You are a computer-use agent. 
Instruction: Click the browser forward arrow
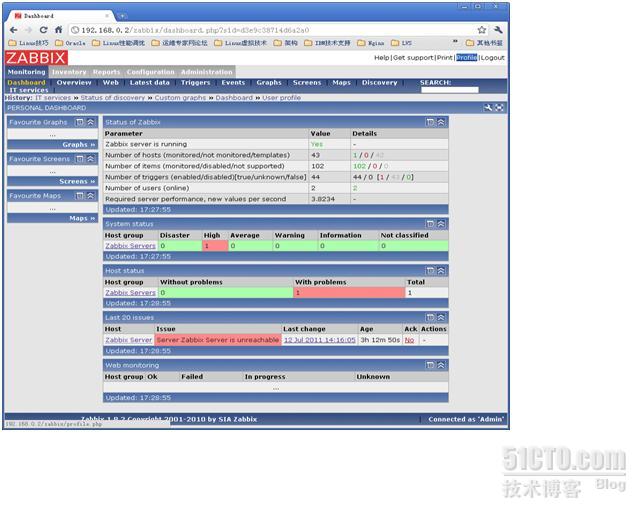[29, 30]
